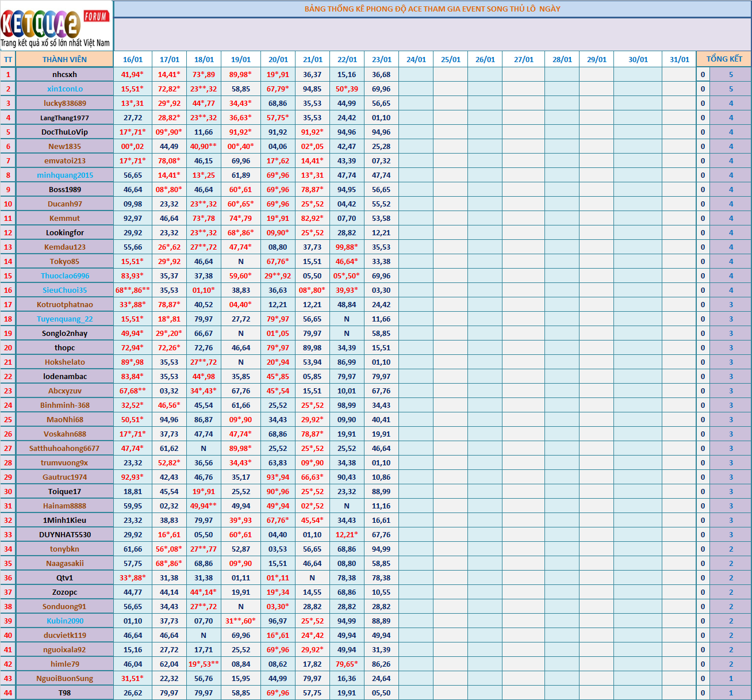Select member name trumvuong9x
The image size is (752, 700).
pyautogui.click(x=64, y=462)
